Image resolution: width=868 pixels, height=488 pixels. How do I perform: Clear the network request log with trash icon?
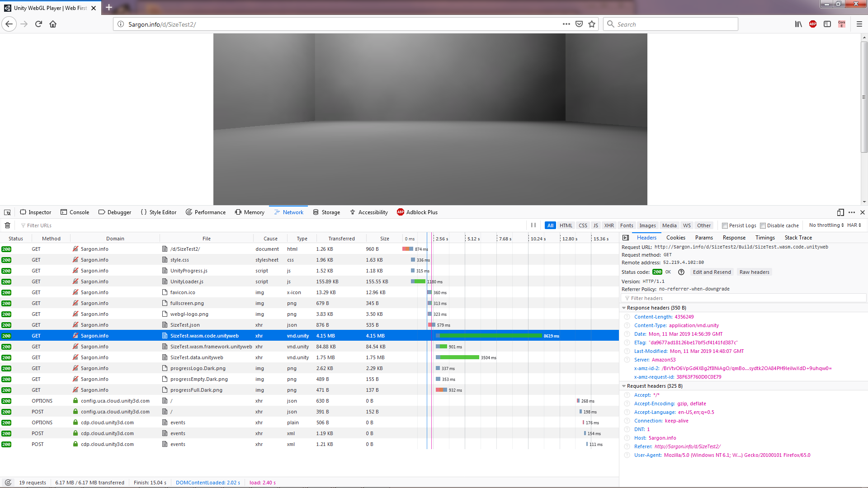pyautogui.click(x=7, y=225)
